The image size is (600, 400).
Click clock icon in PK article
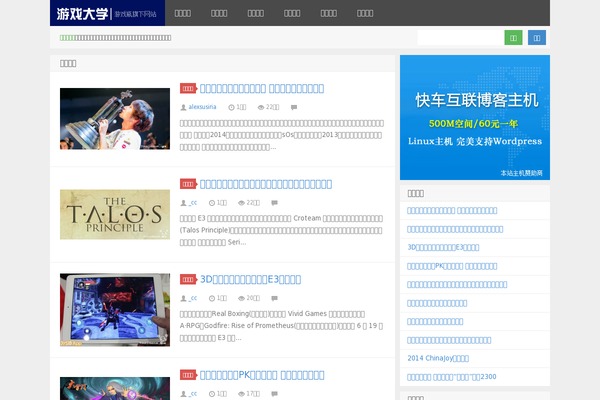(x=212, y=394)
